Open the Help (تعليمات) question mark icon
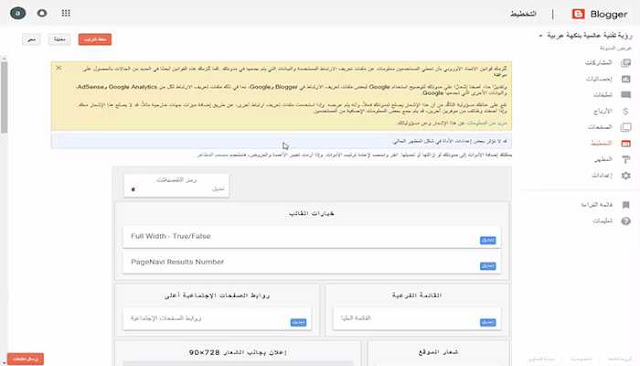This screenshot has width=640, height=366. click(626, 221)
